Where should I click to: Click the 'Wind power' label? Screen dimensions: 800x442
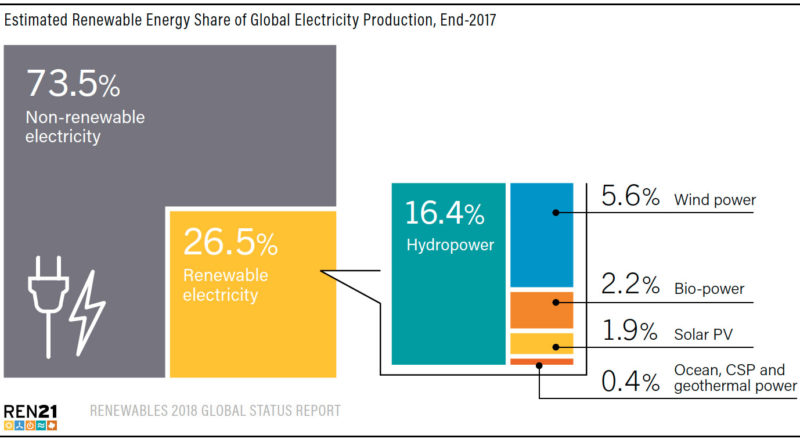click(715, 200)
